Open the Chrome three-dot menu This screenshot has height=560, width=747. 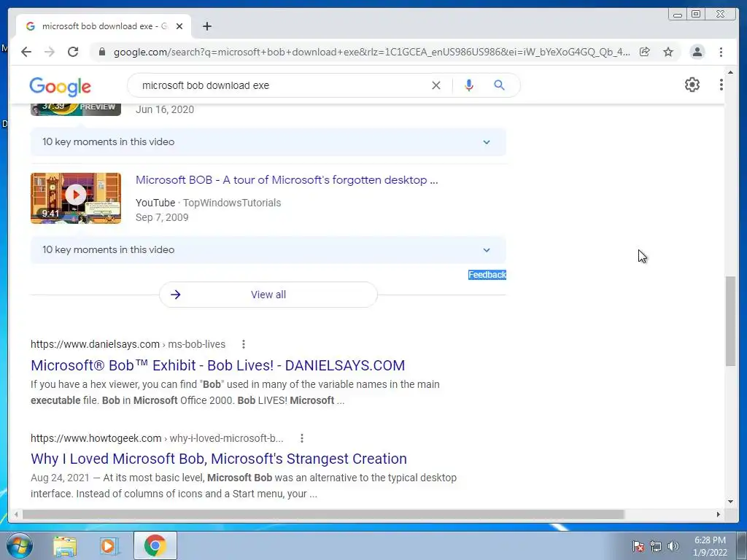721,52
